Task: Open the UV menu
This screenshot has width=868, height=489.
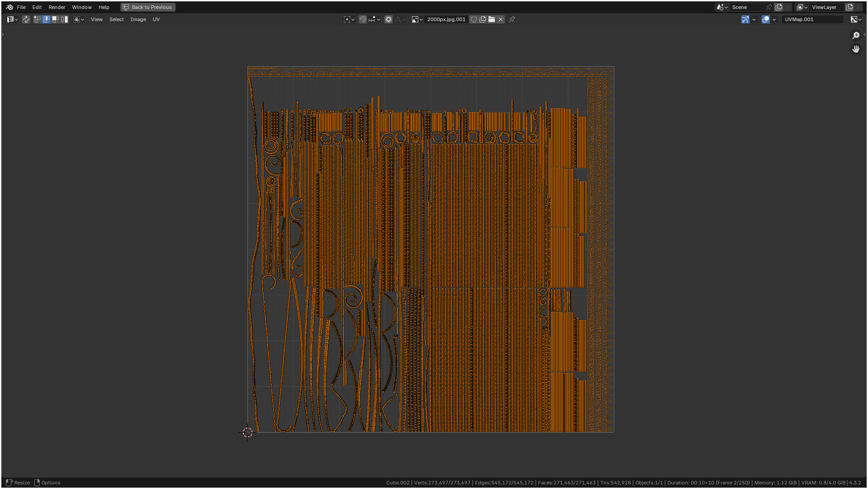Action: (156, 19)
